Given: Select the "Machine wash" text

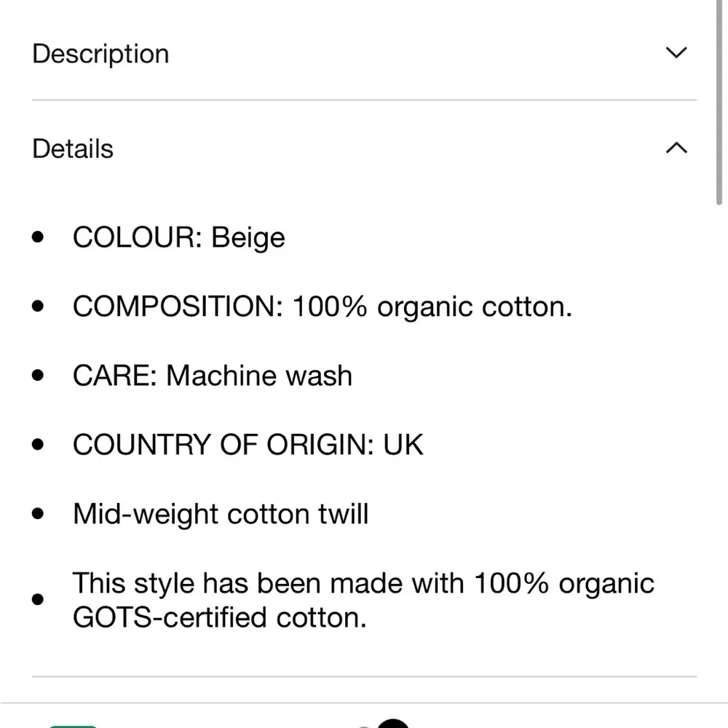Looking at the screenshot, I should coord(259,376).
